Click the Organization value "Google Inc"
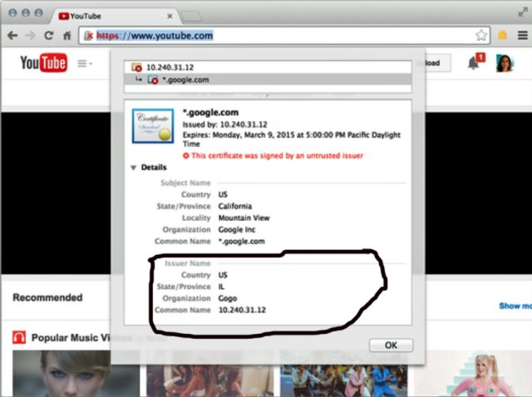The width and height of the screenshot is (532, 397). click(x=236, y=229)
